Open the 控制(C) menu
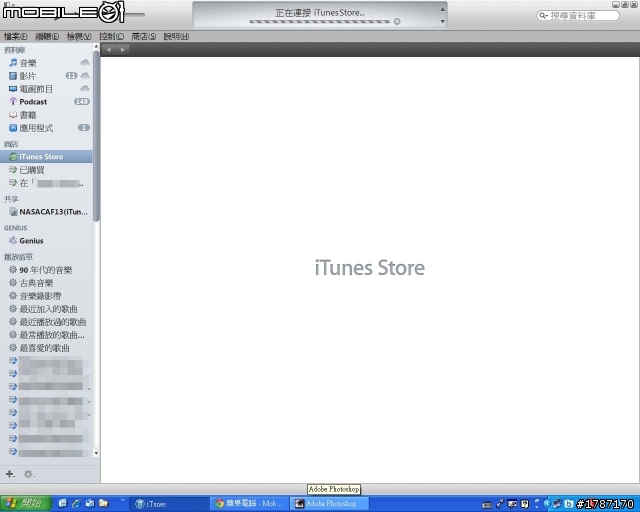The height and width of the screenshot is (512, 640). [x=111, y=36]
